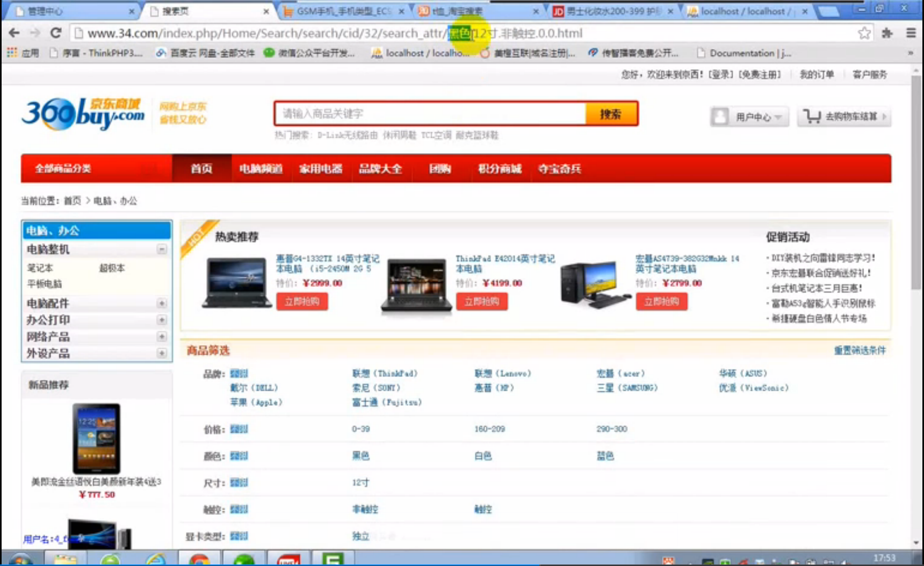Screen dimensions: 924x566
Task: Go to 首页 in the red nav bar
Action: (x=201, y=169)
